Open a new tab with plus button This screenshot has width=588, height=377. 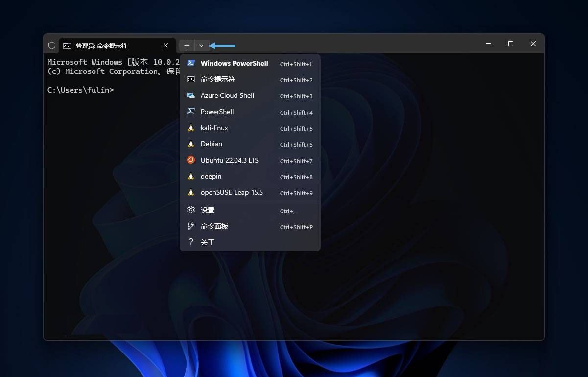187,46
